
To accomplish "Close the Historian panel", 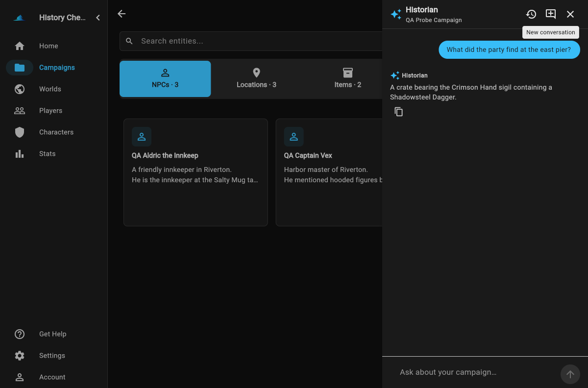I will click(x=570, y=14).
